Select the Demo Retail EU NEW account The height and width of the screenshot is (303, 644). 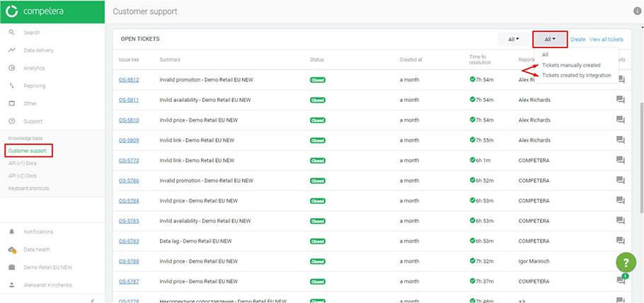48,267
